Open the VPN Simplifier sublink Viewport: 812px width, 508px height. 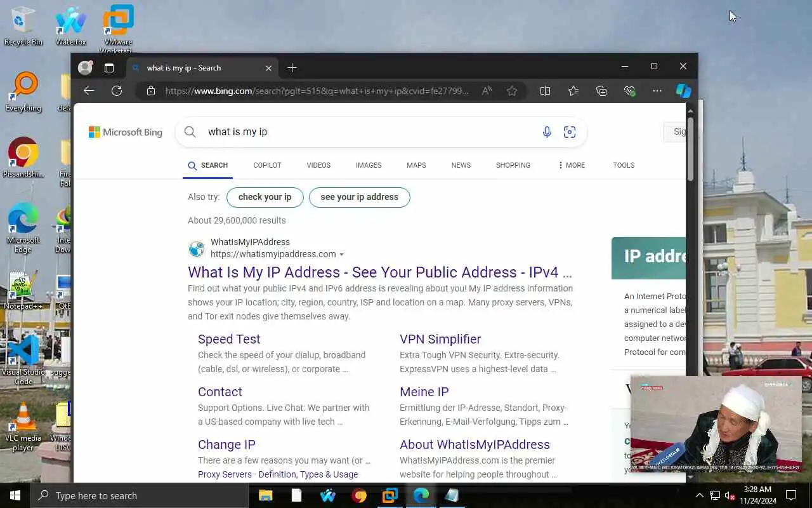(440, 339)
